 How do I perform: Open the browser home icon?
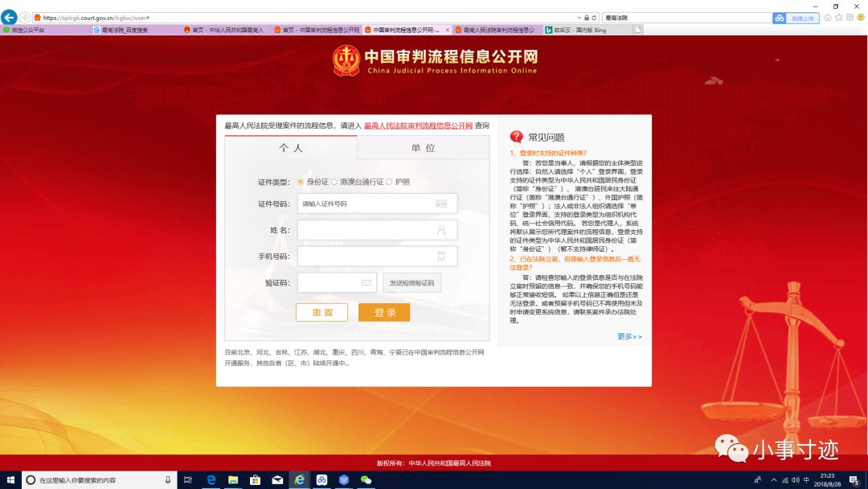click(x=828, y=18)
